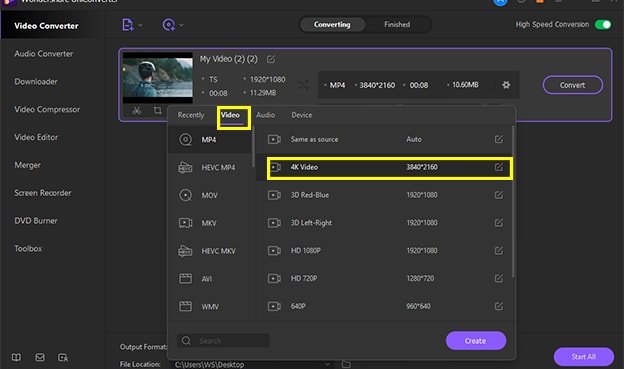
Task: Click the preset list scrollbar
Action: [513, 202]
